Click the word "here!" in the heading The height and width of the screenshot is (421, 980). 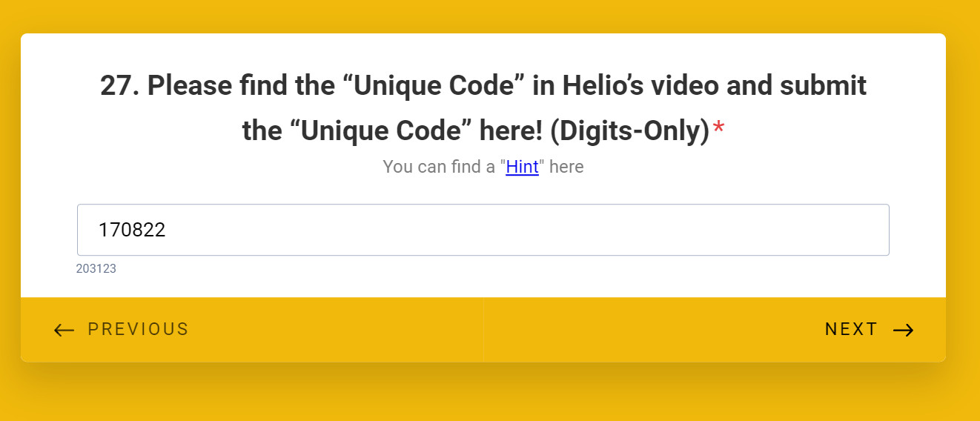(510, 131)
